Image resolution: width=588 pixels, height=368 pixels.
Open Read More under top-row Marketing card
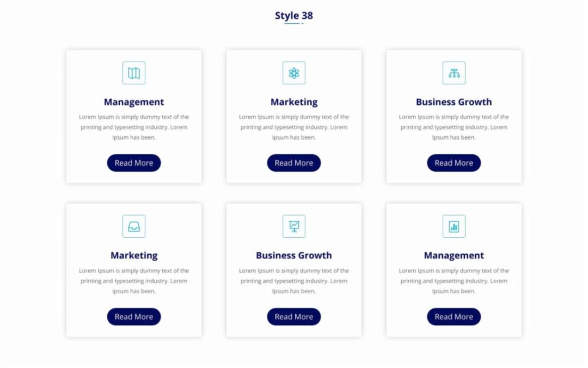[x=294, y=163]
